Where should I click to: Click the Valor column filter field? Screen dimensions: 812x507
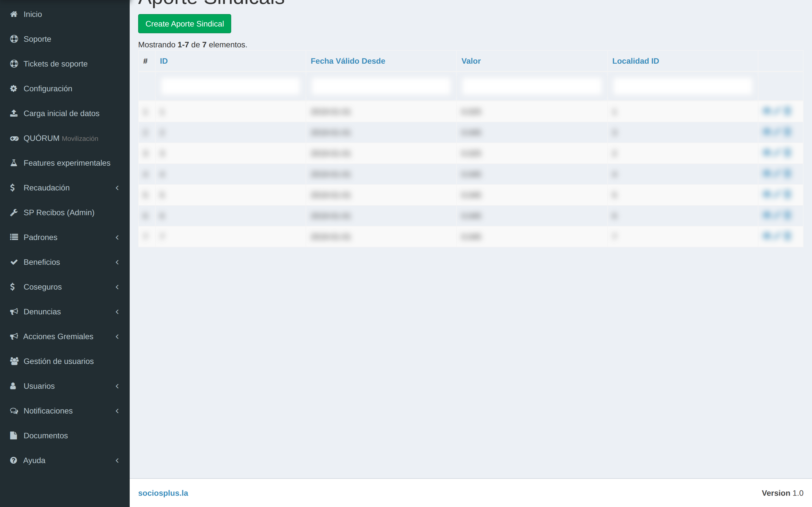click(x=532, y=86)
